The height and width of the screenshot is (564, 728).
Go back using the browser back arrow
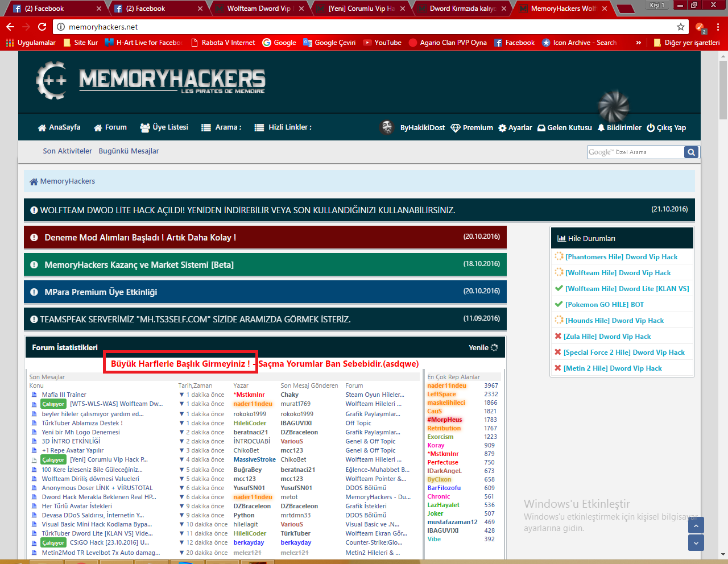coord(10,27)
